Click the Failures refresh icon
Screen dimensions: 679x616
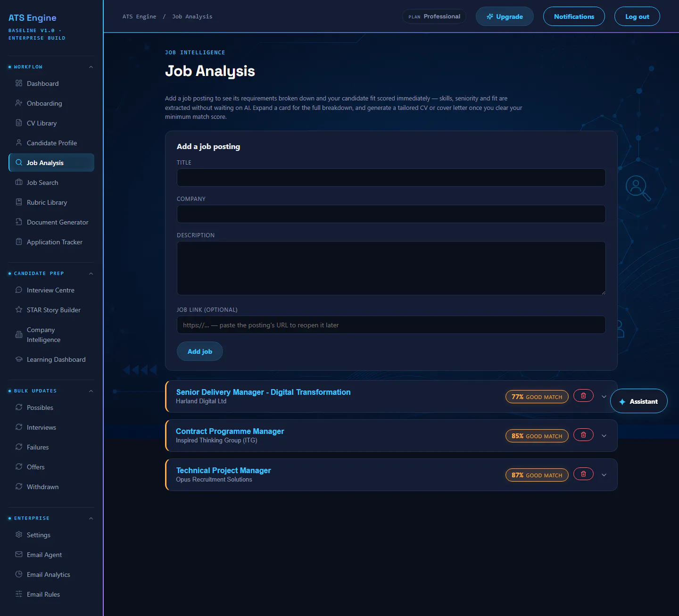tap(19, 447)
